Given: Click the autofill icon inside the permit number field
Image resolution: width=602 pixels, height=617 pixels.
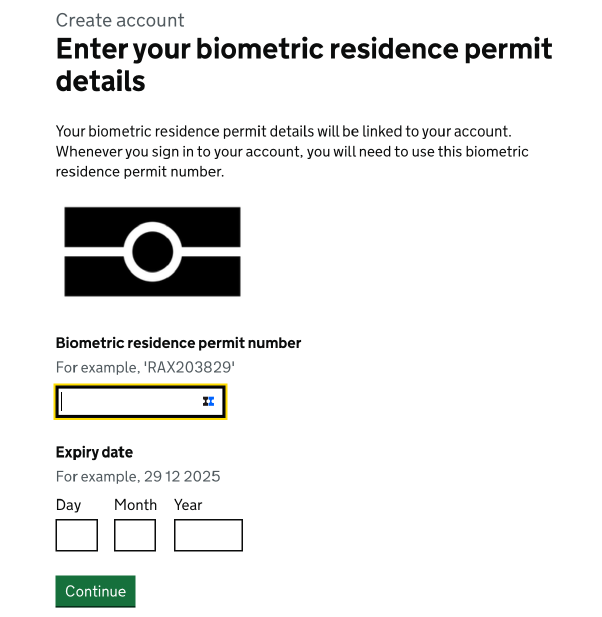Looking at the screenshot, I should click(x=208, y=401).
